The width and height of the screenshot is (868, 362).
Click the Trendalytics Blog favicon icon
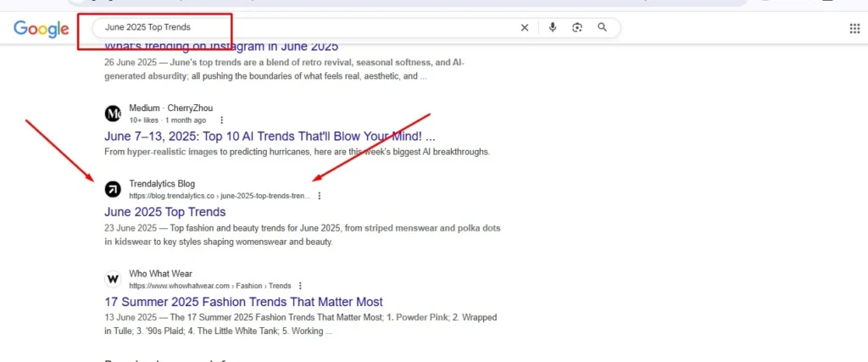coord(113,190)
